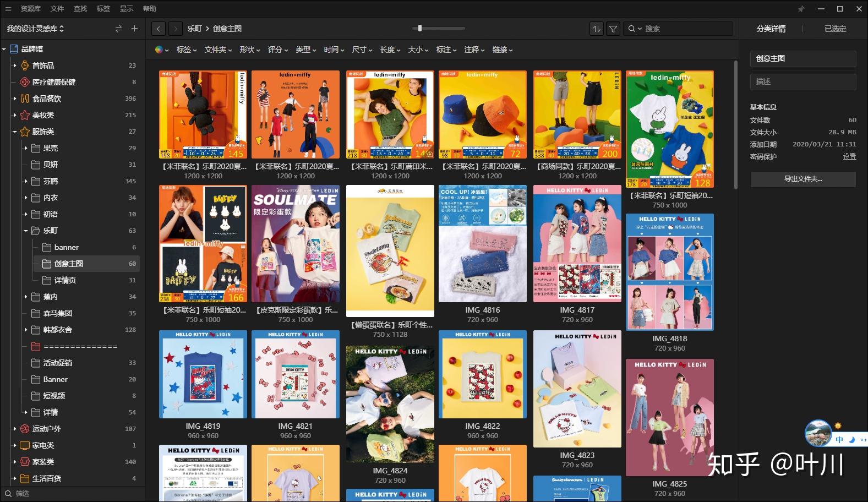
Task: Click the 生活百货 folder icon
Action: [x=25, y=478]
